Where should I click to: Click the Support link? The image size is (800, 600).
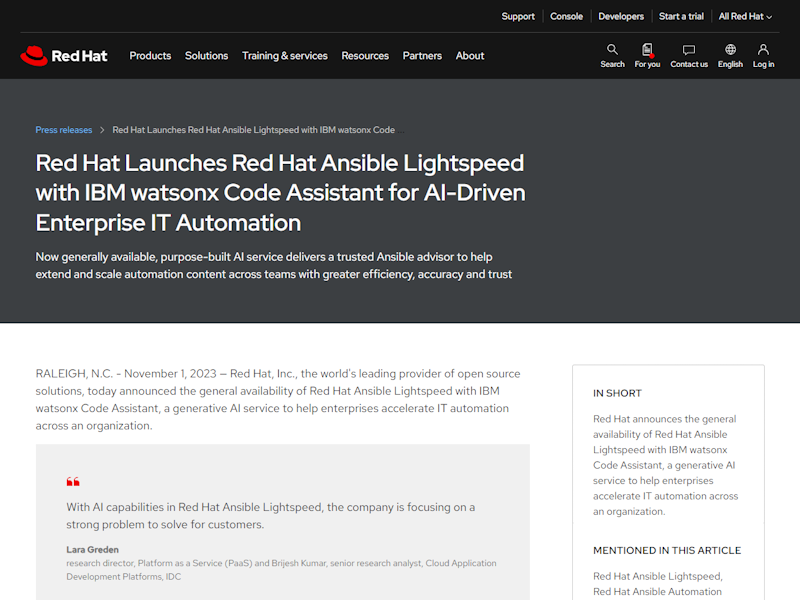pos(518,16)
